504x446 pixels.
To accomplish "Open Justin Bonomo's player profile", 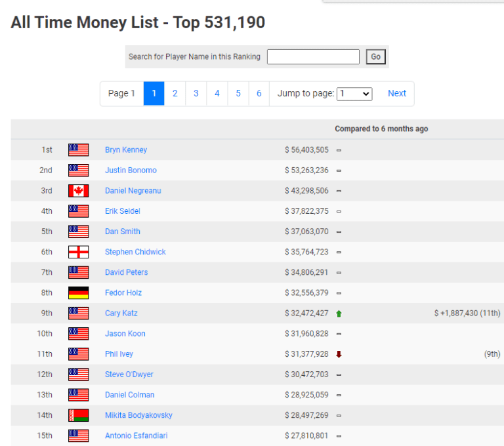I will point(131,171).
